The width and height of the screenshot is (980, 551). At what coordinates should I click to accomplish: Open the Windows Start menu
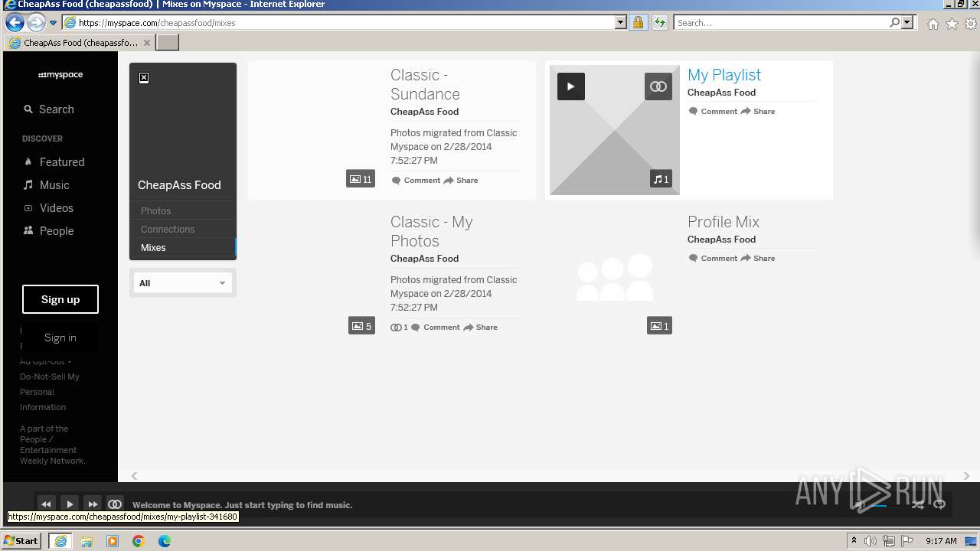click(21, 540)
